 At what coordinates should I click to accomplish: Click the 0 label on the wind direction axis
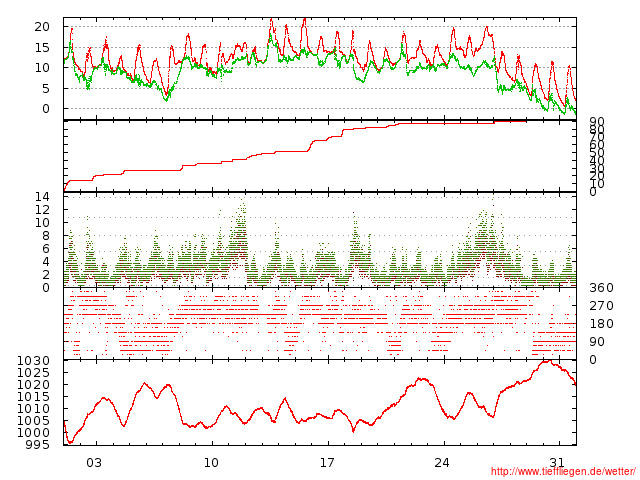tap(593, 360)
